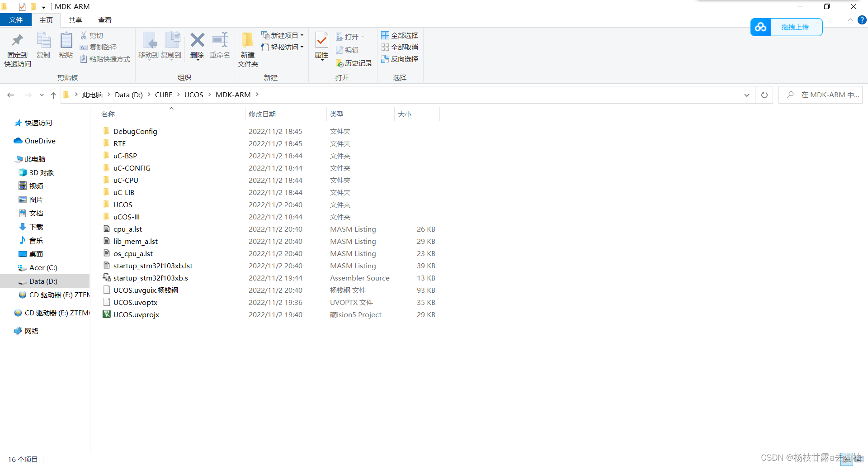Click Select All (全部选择)
Image resolution: width=868 pixels, height=466 pixels.
pyautogui.click(x=400, y=35)
